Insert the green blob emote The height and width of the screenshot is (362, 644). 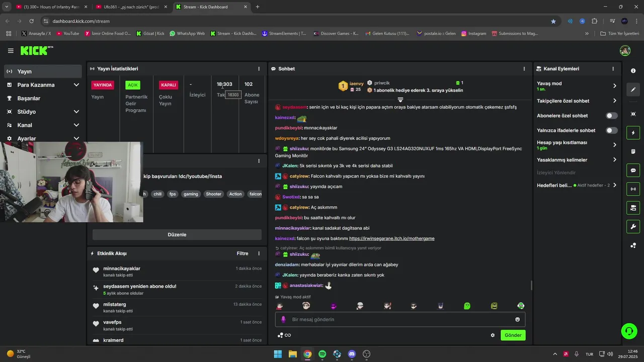click(467, 306)
